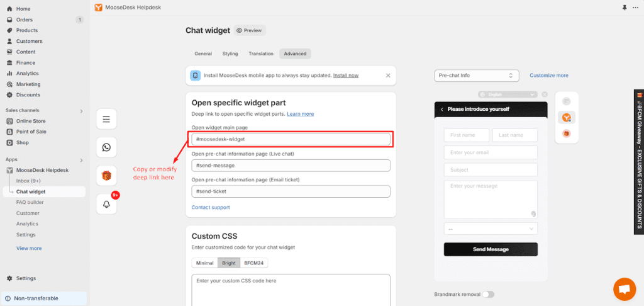The height and width of the screenshot is (306, 644).
Task: Open the Customize more link
Action: [548, 76]
